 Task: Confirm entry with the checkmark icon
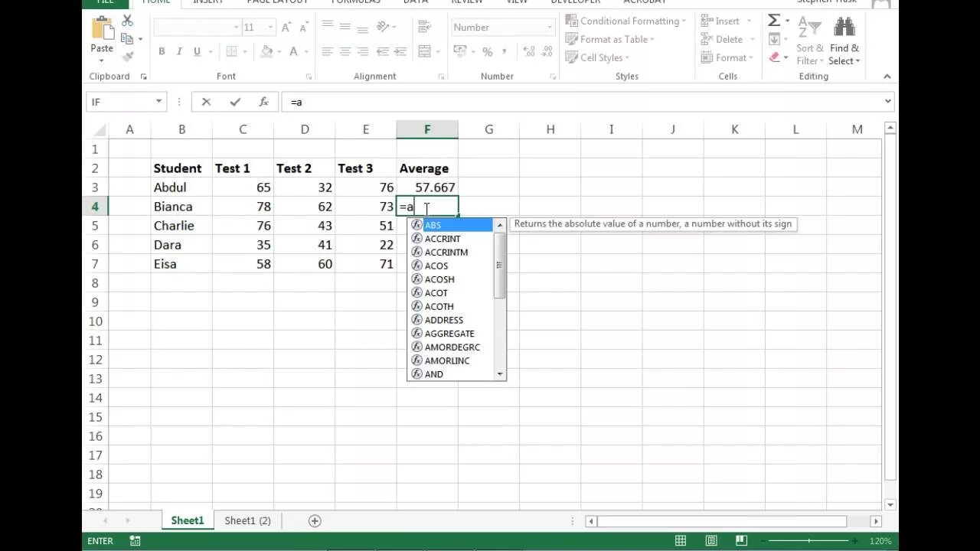(x=235, y=102)
